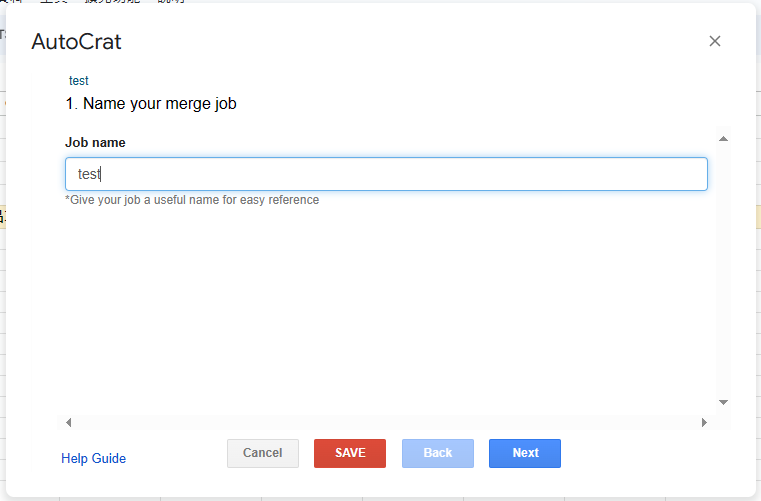Select the 'test' job title text
This screenshot has width=761, height=501.
tap(79, 81)
